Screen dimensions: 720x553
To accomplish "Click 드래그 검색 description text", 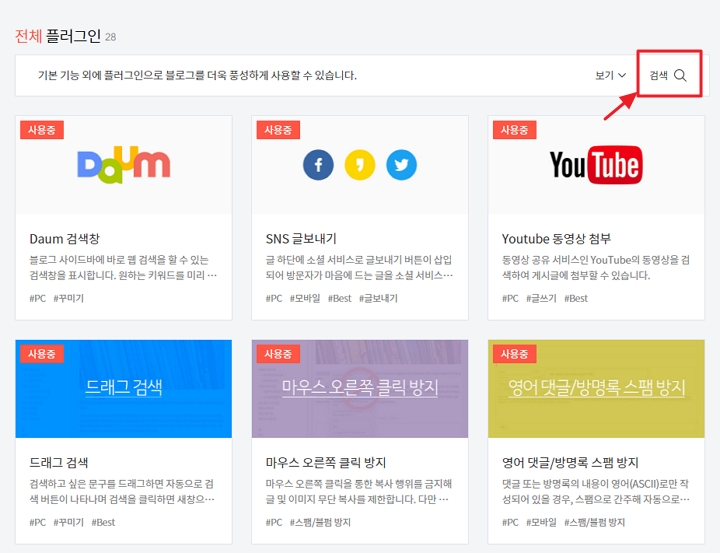I will [x=122, y=491].
